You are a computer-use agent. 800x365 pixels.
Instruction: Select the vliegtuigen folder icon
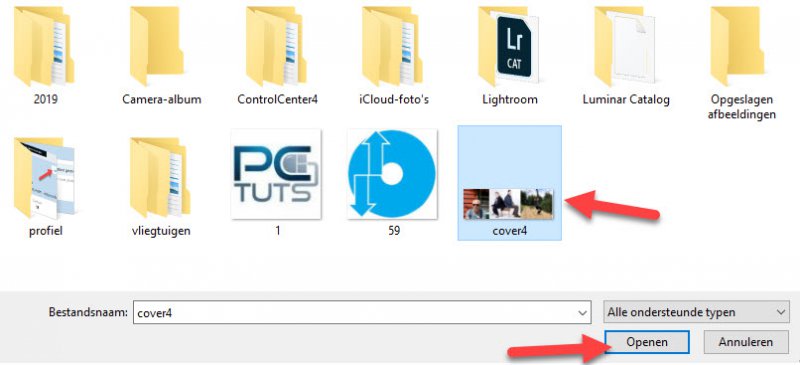pyautogui.click(x=161, y=177)
